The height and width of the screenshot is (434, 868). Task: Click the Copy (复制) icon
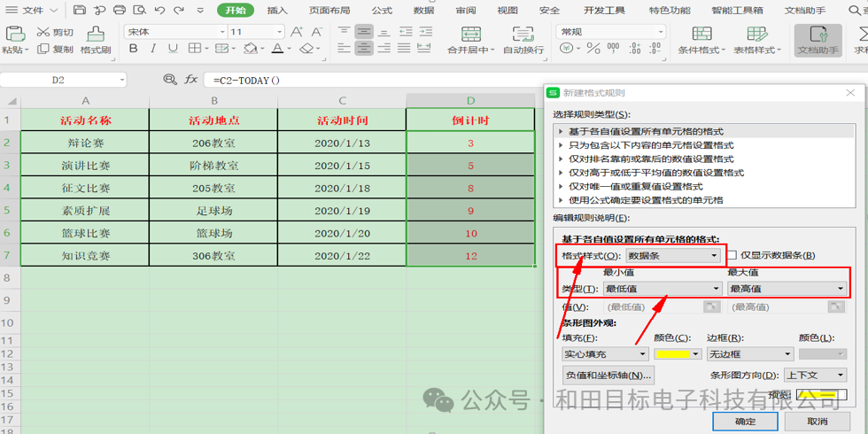pyautogui.click(x=43, y=50)
